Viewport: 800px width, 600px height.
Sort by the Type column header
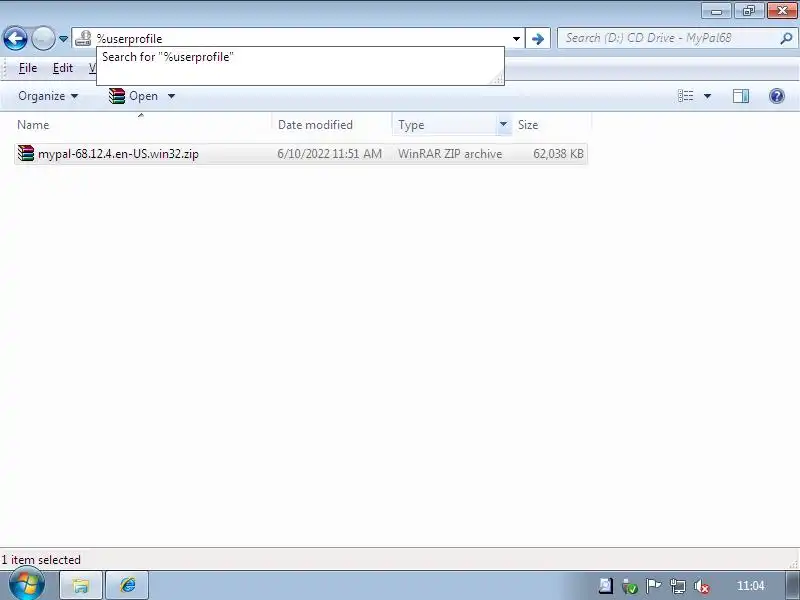[444, 125]
